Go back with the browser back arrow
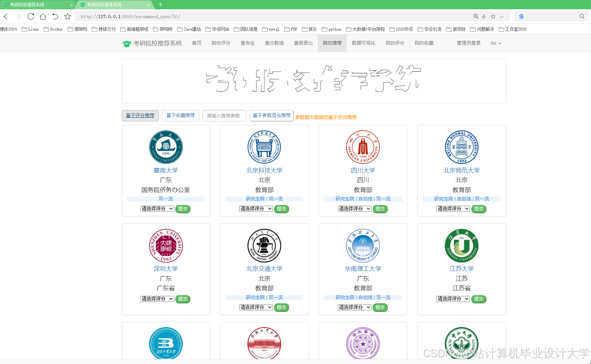The image size is (591, 364). point(6,16)
